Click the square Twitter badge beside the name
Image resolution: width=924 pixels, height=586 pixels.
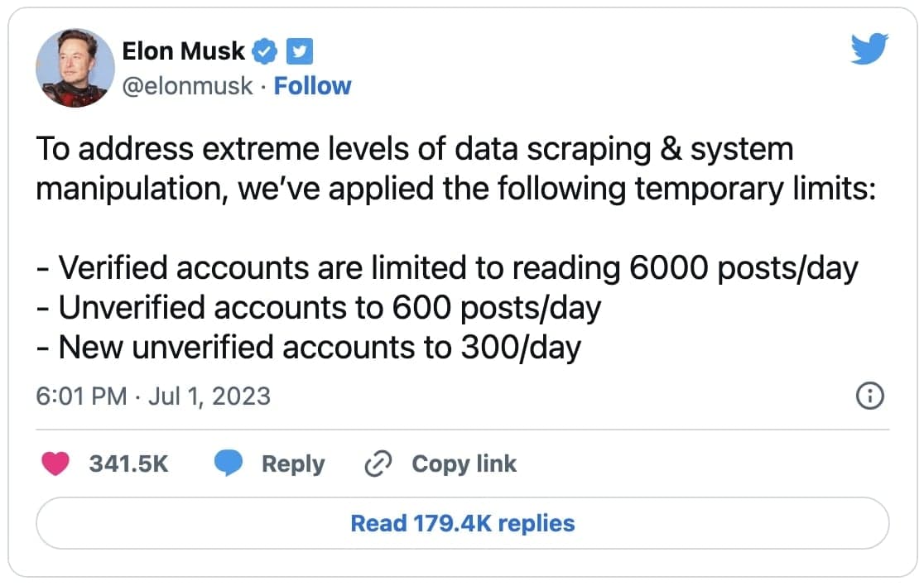[299, 51]
